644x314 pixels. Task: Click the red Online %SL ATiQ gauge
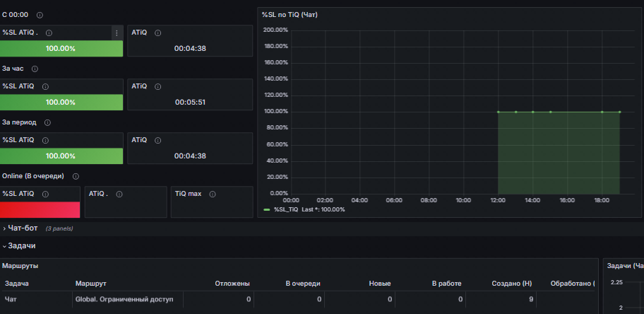coord(40,209)
